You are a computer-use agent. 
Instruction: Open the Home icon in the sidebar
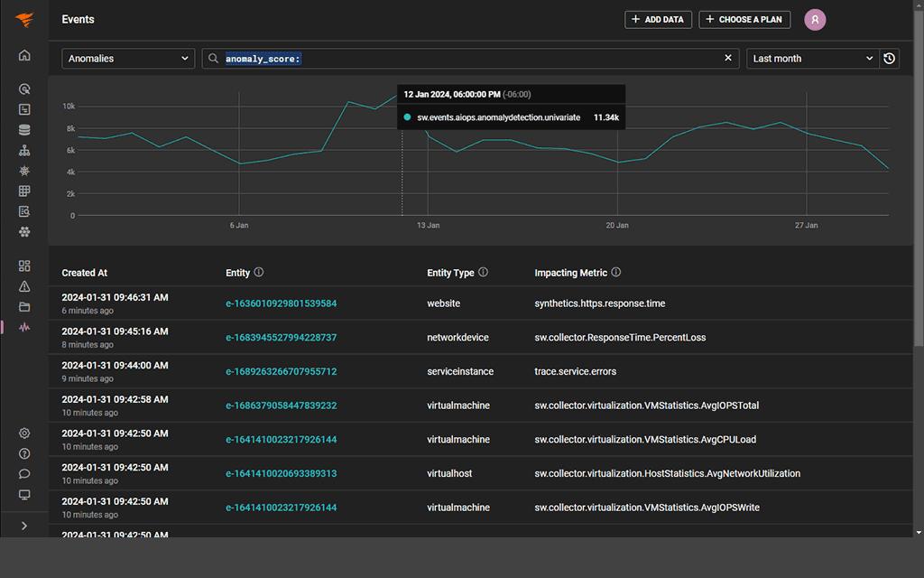tap(24, 54)
